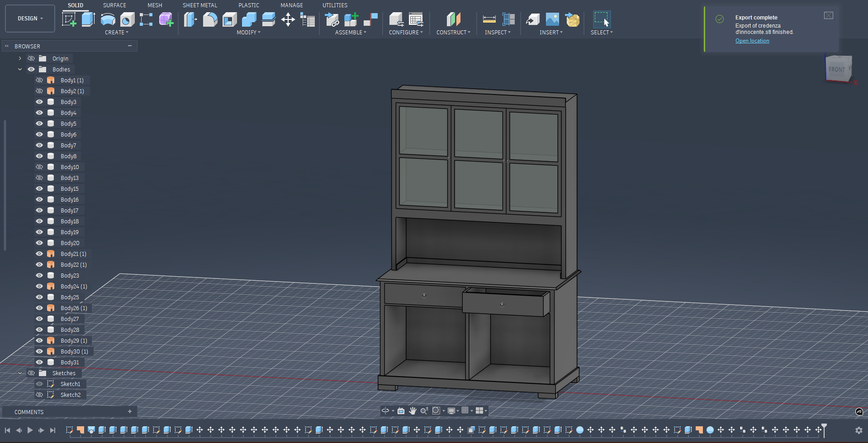Hide Body3 using its eye icon
868x443 pixels.
click(x=39, y=102)
